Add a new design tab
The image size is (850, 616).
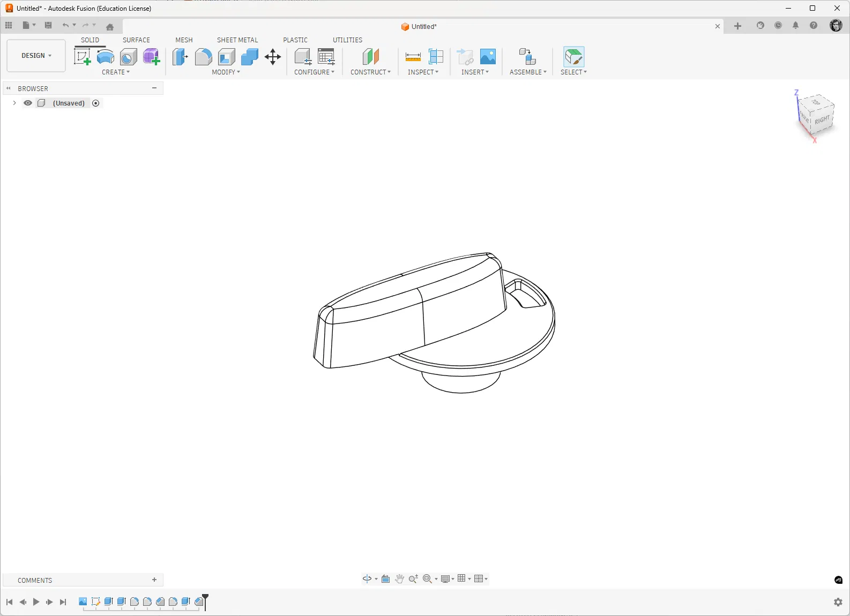(738, 26)
